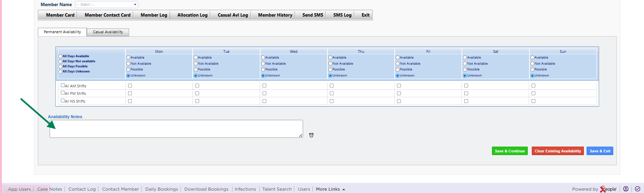Enable the Sunday NS shift checkbox
Screen dimensions: 644x193
(x=533, y=101)
